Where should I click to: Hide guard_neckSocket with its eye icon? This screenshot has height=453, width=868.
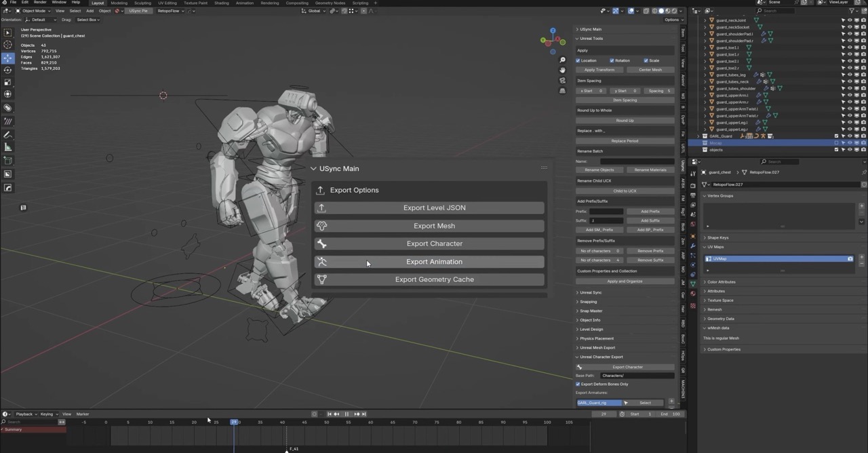click(850, 27)
